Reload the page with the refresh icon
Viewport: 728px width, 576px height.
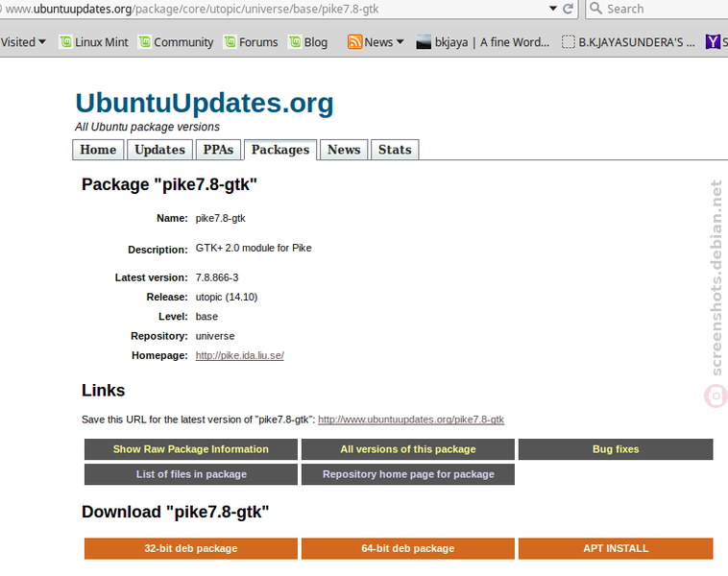point(568,9)
